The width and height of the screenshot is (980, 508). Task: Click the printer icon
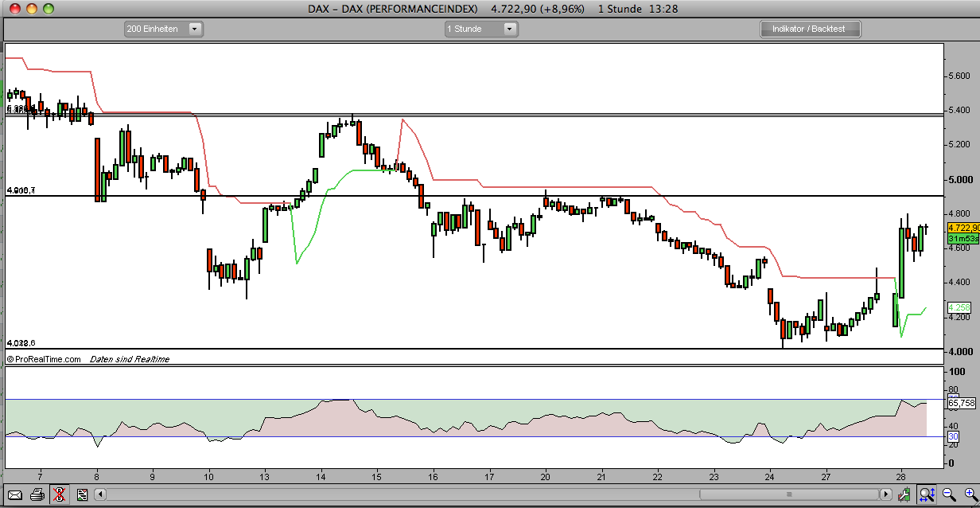click(37, 494)
